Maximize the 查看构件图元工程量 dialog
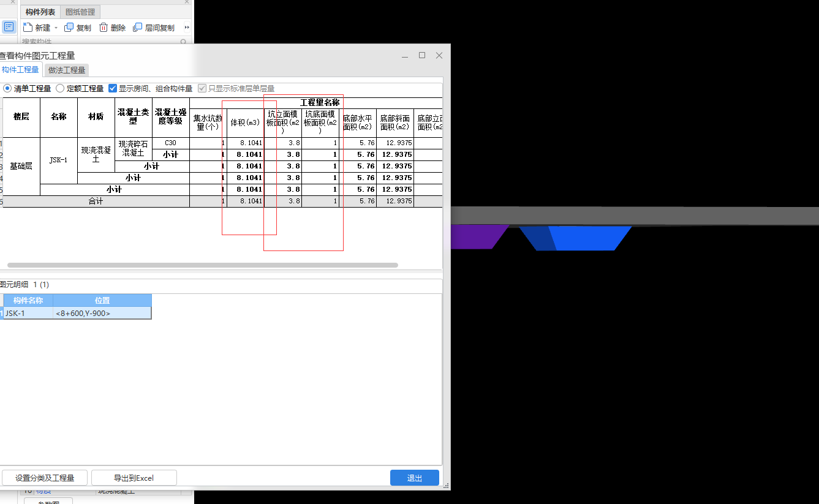The height and width of the screenshot is (504, 819). click(x=422, y=56)
